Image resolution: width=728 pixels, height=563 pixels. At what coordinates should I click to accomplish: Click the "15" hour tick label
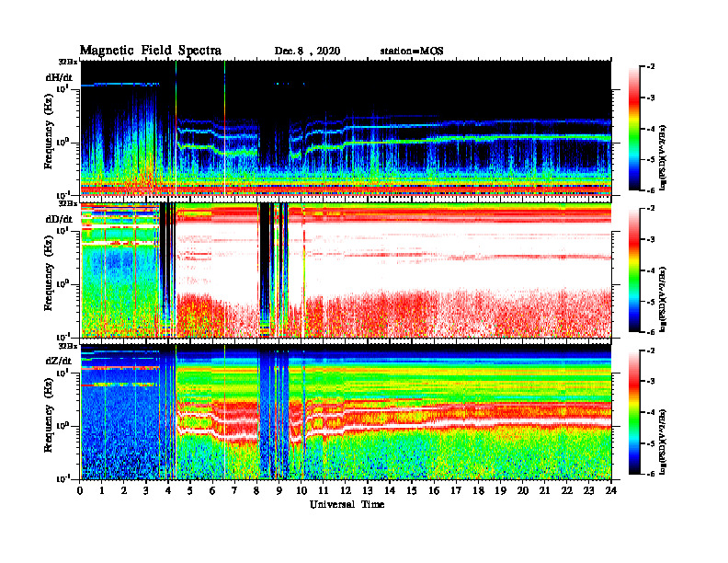coord(412,491)
